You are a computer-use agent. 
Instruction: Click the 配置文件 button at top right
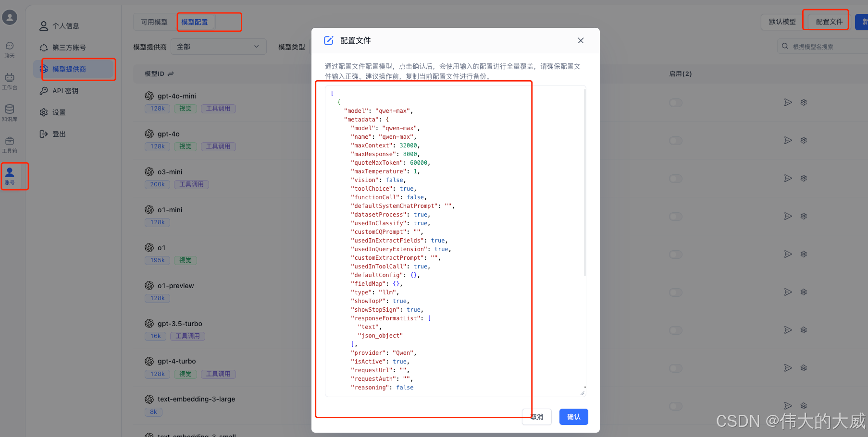coord(829,22)
